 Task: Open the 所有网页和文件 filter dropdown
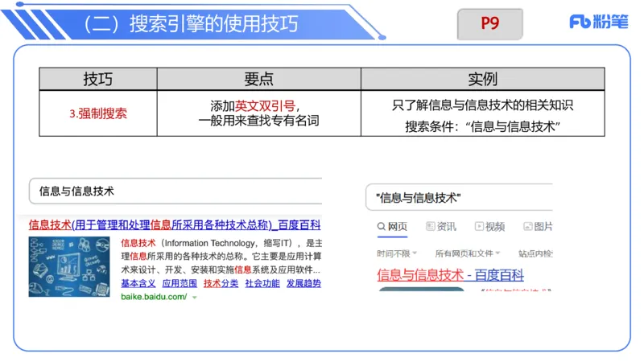468,253
